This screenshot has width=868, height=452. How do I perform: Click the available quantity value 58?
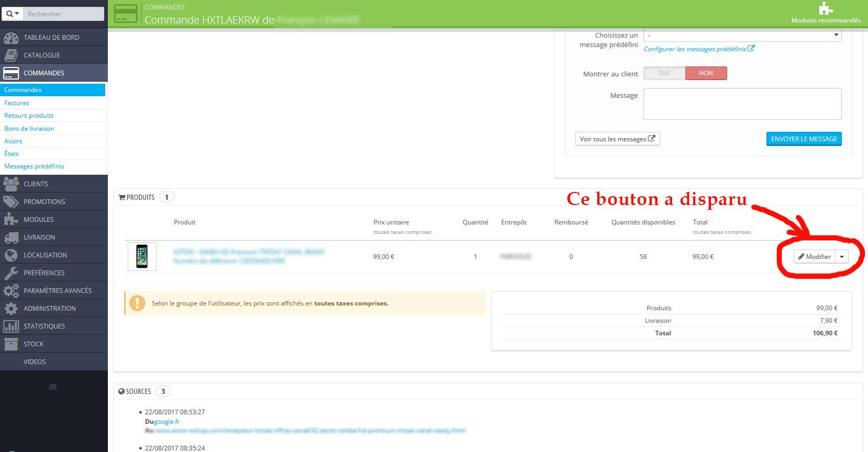coord(643,257)
